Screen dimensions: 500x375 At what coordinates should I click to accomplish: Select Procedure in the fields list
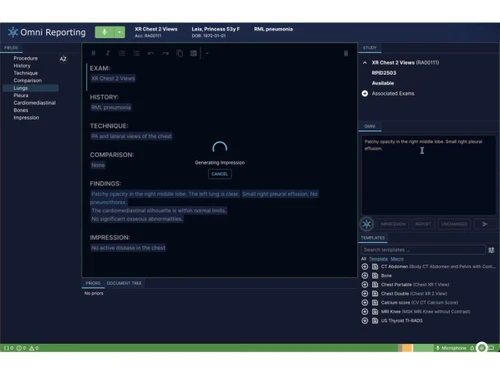coord(26,58)
